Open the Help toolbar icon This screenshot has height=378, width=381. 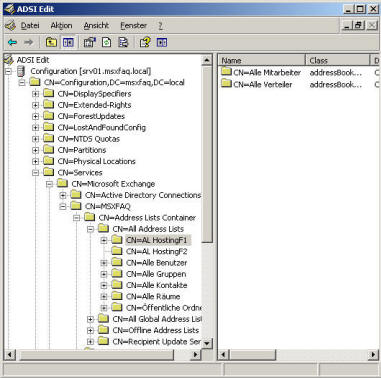point(145,42)
